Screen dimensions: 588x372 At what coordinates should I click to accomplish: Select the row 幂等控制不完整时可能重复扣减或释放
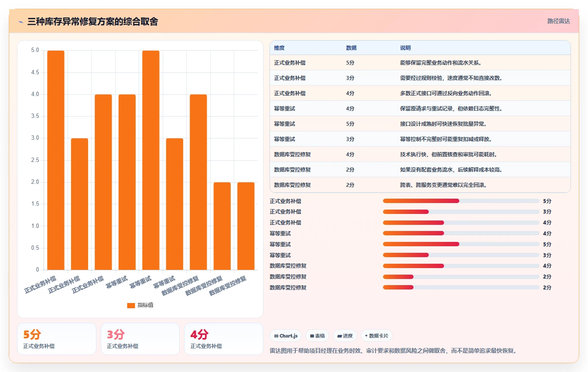(x=420, y=139)
